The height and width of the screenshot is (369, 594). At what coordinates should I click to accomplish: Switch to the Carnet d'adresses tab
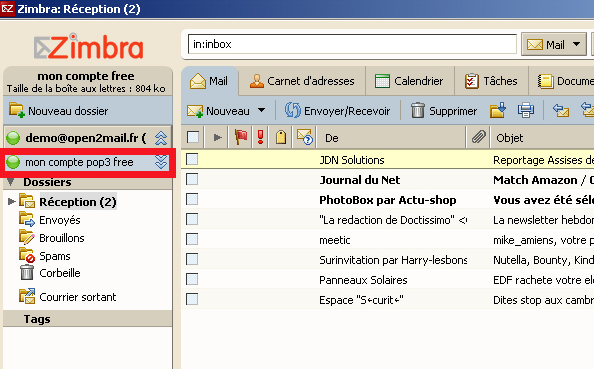coord(302,81)
